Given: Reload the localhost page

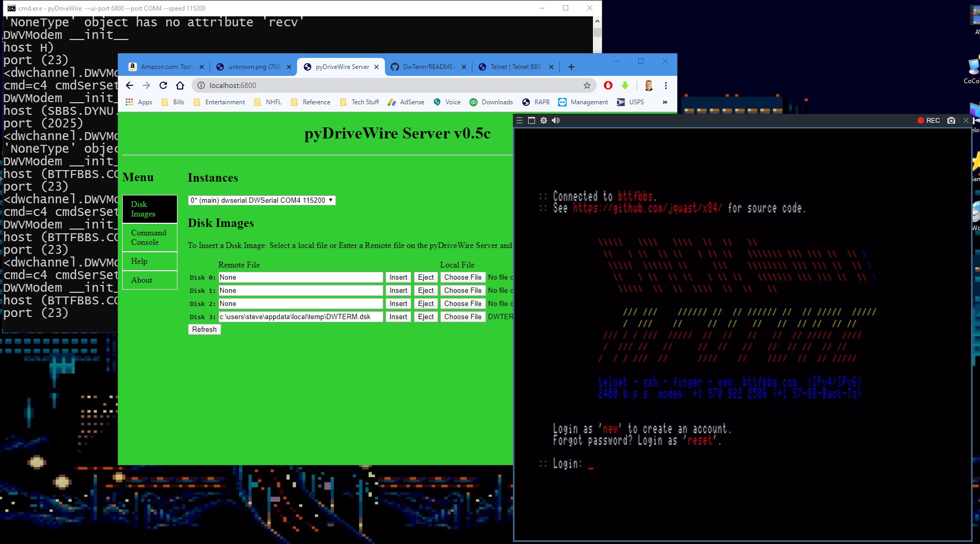Looking at the screenshot, I should pos(163,85).
